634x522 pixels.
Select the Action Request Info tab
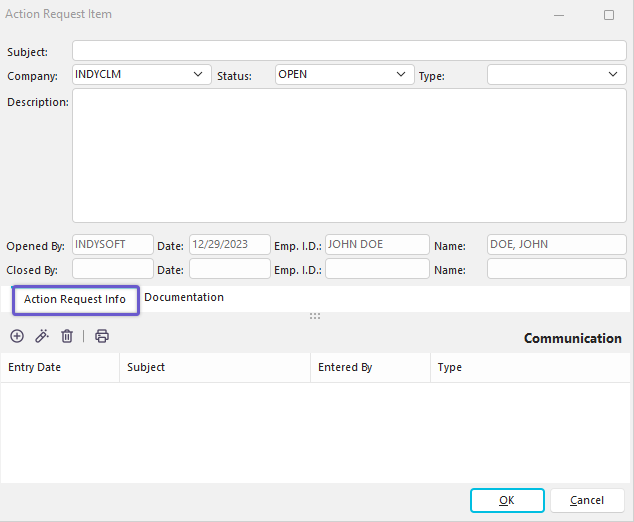75,299
